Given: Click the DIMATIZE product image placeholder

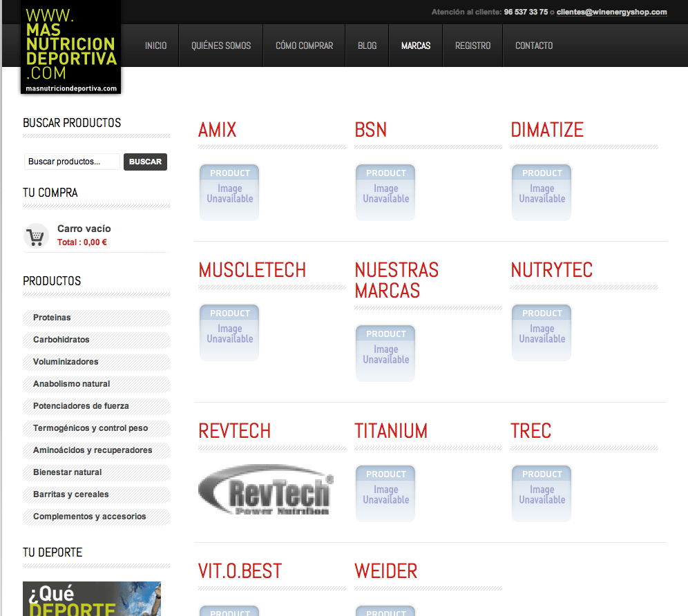Looking at the screenshot, I should [542, 192].
